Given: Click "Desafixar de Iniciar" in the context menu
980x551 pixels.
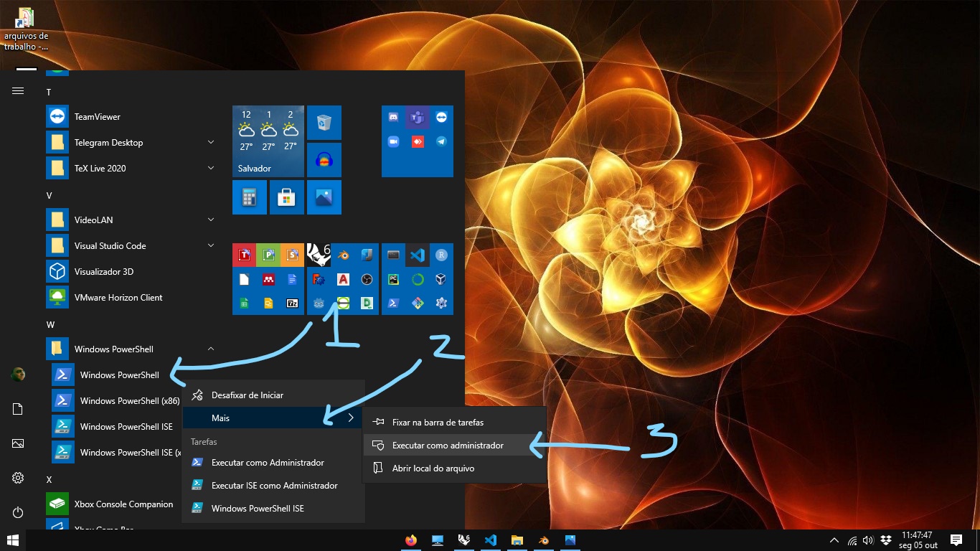Looking at the screenshot, I should (x=248, y=395).
